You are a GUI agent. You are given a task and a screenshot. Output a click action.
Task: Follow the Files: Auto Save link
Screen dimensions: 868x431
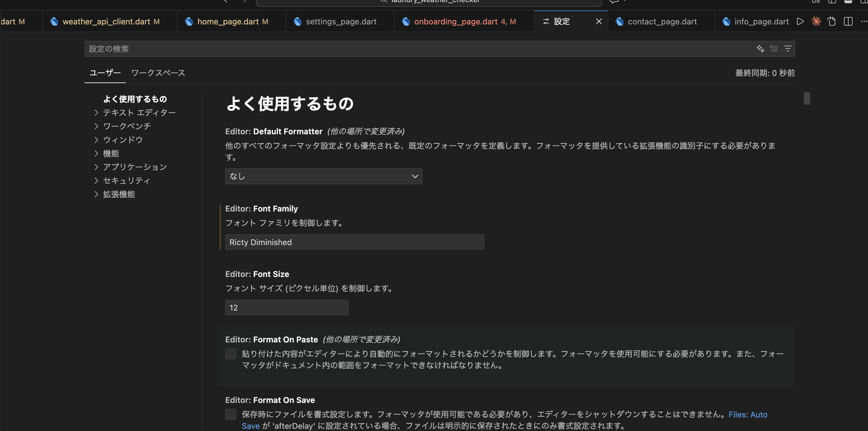point(748,414)
